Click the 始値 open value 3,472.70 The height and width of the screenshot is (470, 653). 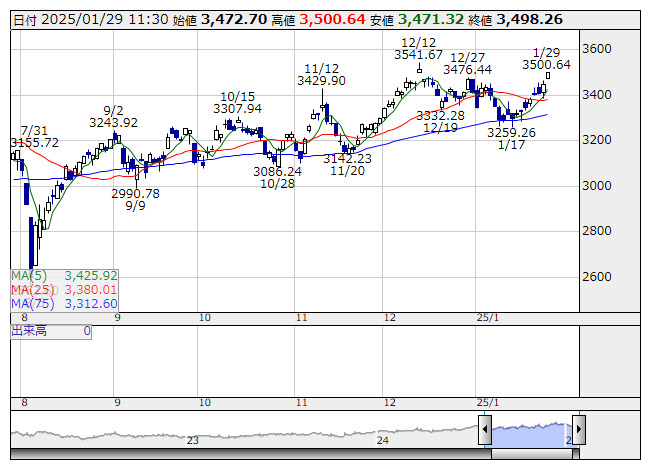pos(234,19)
